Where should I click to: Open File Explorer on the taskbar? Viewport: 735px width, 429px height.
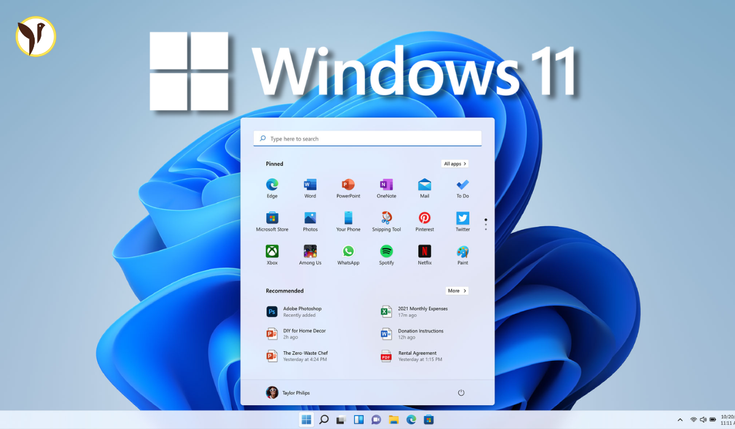[x=393, y=420]
